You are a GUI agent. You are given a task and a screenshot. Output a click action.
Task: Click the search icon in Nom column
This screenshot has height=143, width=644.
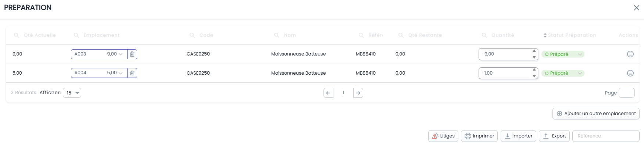[x=277, y=35]
